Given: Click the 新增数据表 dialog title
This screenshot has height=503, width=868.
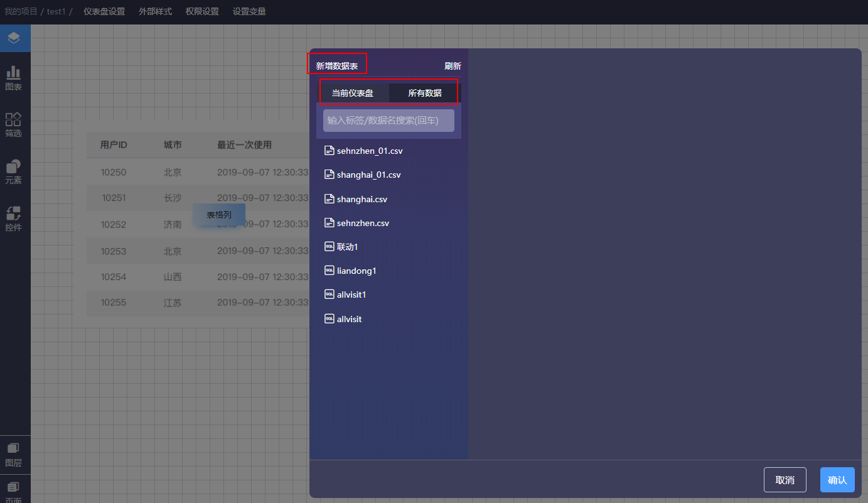Looking at the screenshot, I should pyautogui.click(x=337, y=66).
